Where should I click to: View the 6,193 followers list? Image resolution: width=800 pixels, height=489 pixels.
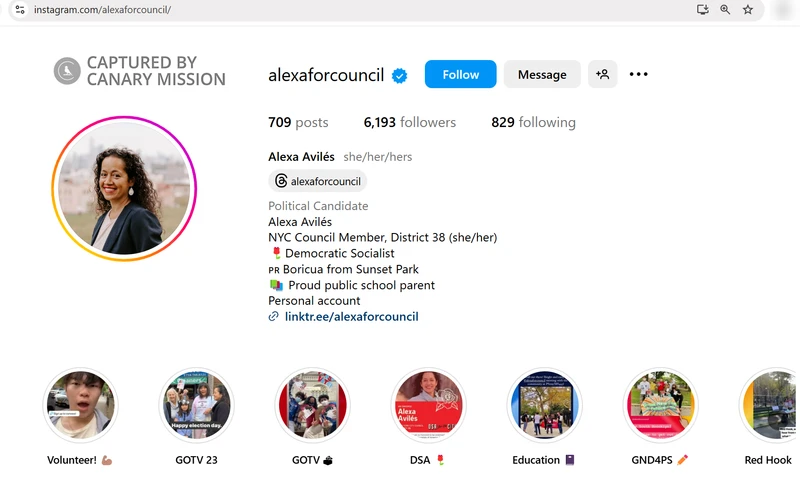pyautogui.click(x=410, y=123)
